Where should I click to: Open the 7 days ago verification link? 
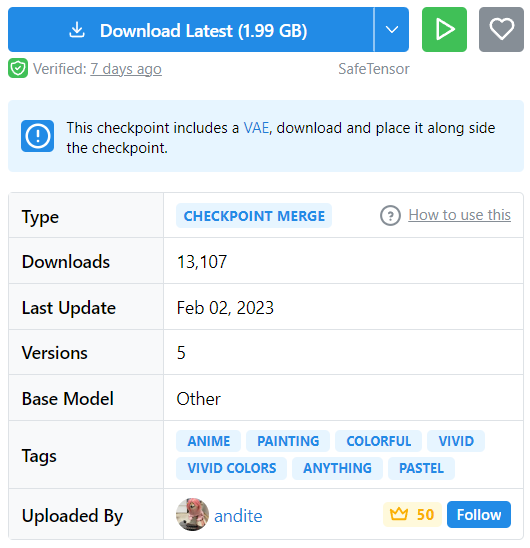[126, 69]
